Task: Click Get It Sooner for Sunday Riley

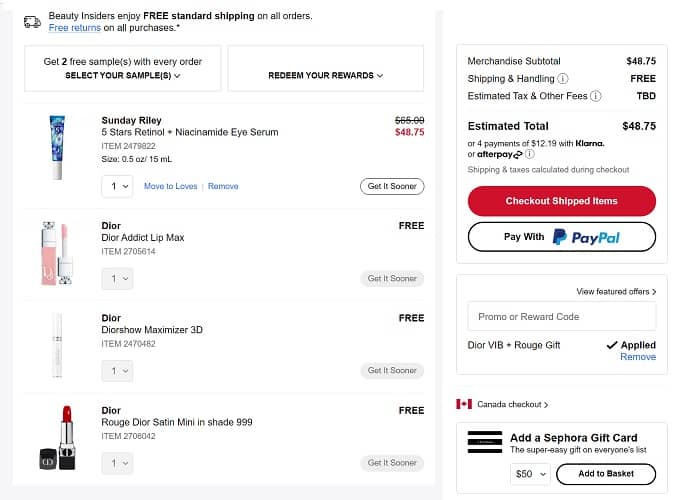Action: (x=392, y=186)
